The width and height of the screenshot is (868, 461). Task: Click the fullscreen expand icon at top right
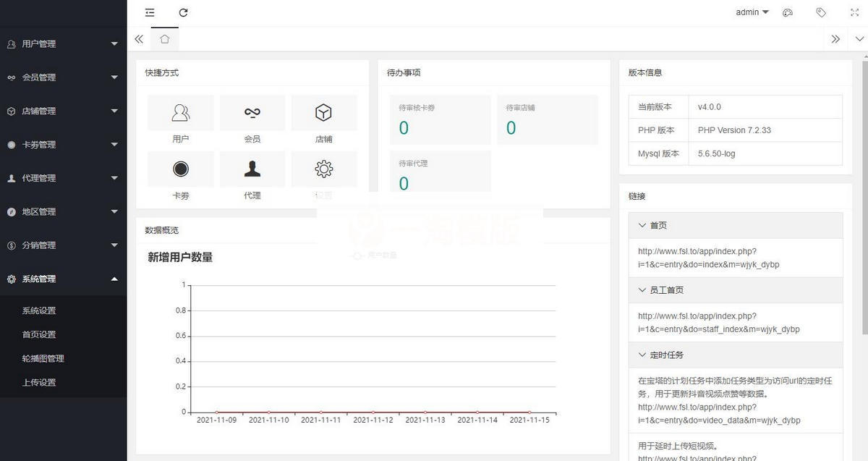[x=854, y=12]
